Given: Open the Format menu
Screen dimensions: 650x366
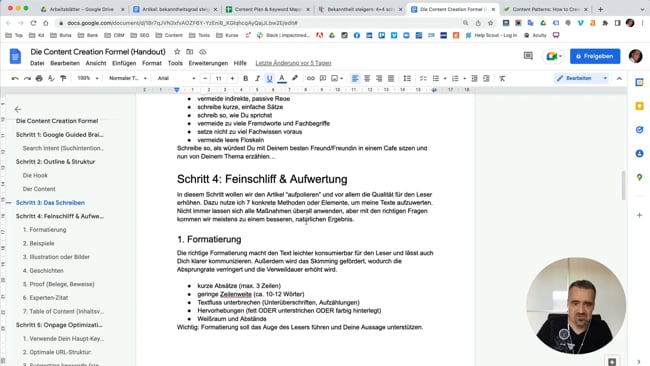Looking at the screenshot, I should (152, 63).
